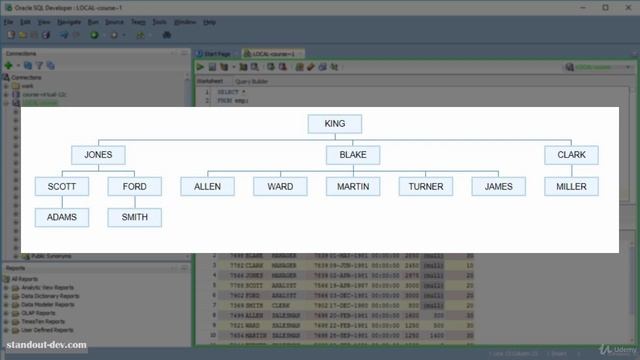640x360 pixels.
Task: Click the BLAKE box in the hierarchy diagram
Action: tap(353, 155)
